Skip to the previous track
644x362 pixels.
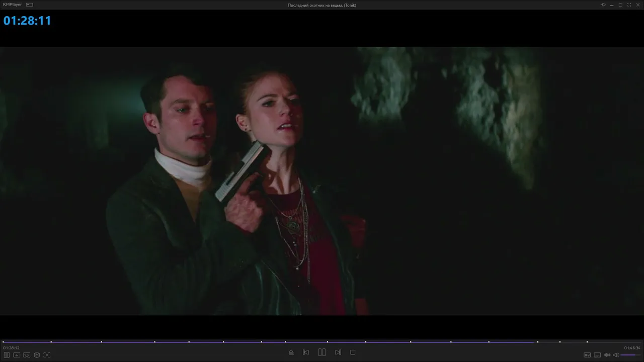306,352
